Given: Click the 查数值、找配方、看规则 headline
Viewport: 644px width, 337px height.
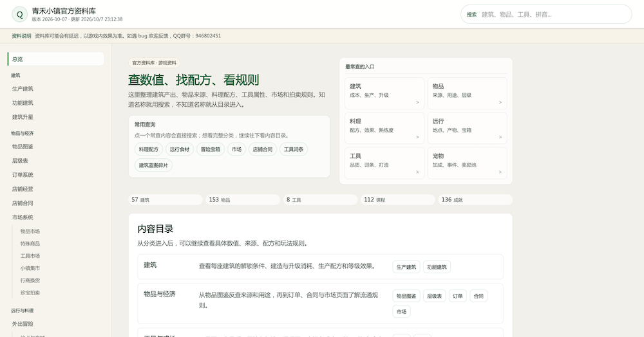Looking at the screenshot, I should click(193, 80).
